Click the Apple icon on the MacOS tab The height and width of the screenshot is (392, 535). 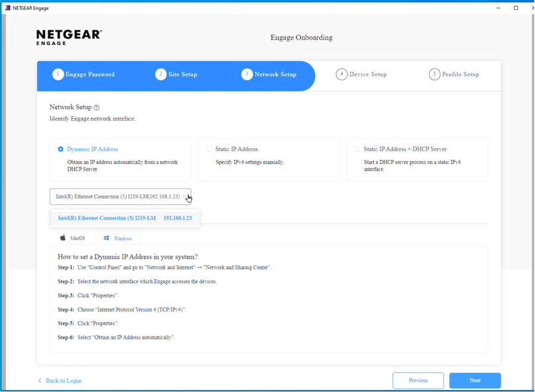pos(63,238)
